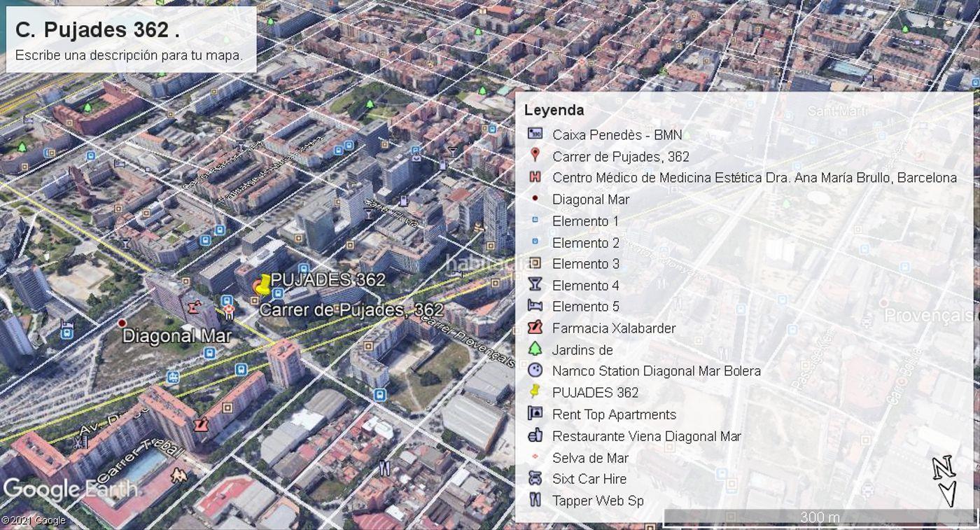Click the 'Tapper Web Sp' legend label
This screenshot has height=530, width=980.
click(598, 501)
